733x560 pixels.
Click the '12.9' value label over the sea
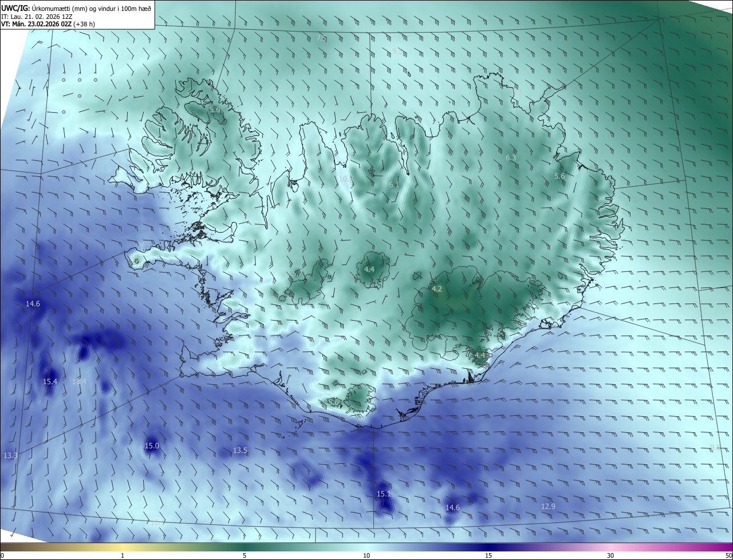click(x=548, y=506)
